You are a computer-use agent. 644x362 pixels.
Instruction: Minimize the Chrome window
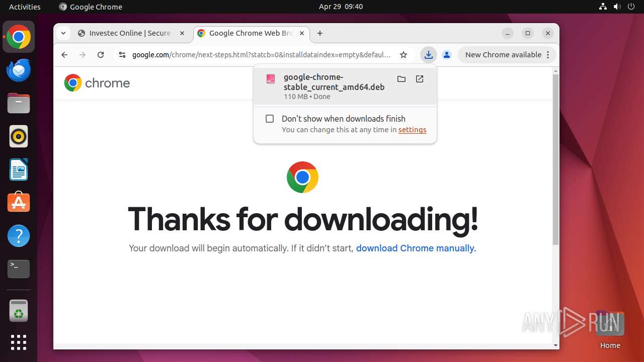click(508, 33)
